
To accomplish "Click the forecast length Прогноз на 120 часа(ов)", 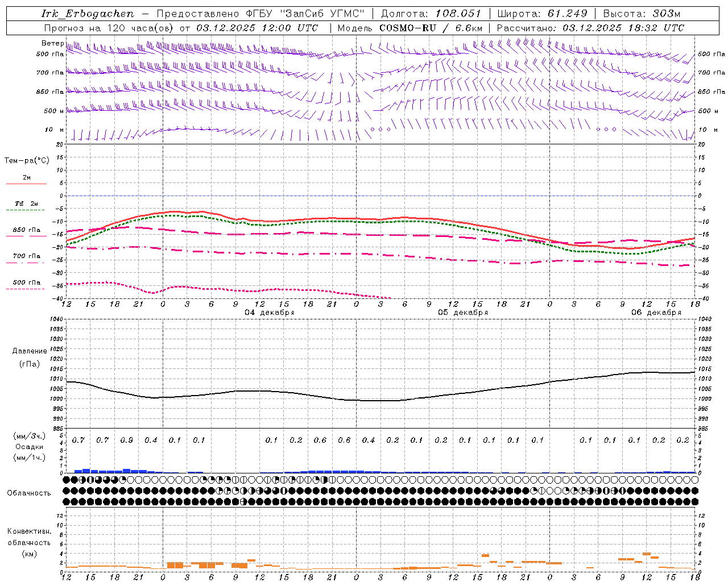I will [x=109, y=28].
